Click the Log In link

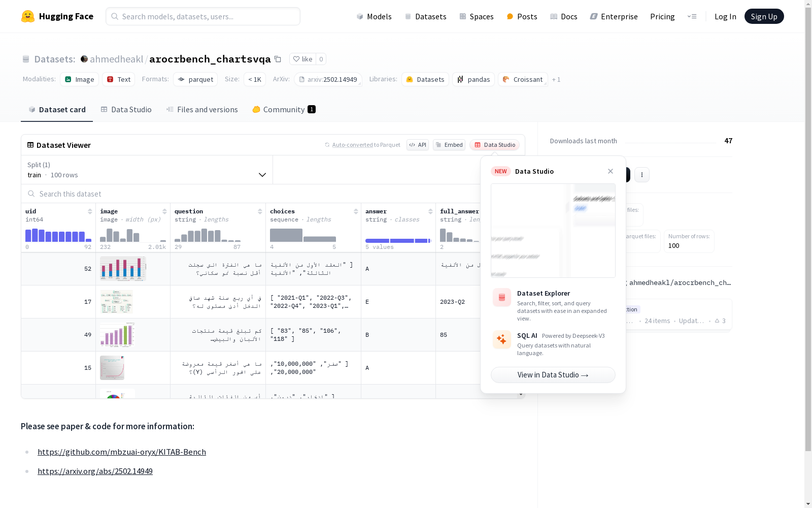[725, 16]
